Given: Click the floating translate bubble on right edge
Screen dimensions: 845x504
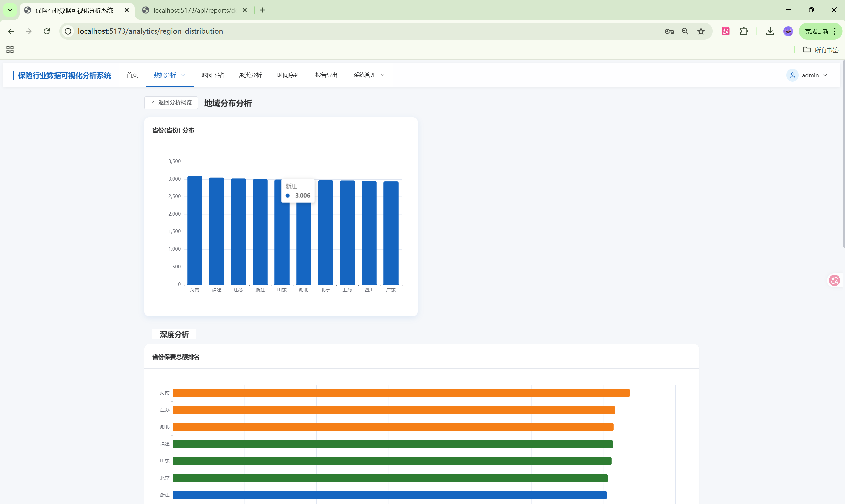Looking at the screenshot, I should [834, 280].
